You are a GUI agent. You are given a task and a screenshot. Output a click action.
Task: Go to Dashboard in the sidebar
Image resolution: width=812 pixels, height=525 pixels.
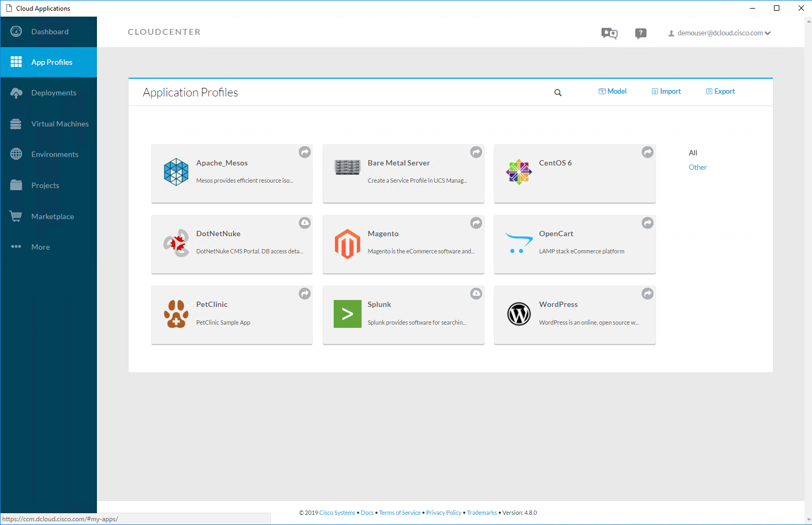coord(50,32)
